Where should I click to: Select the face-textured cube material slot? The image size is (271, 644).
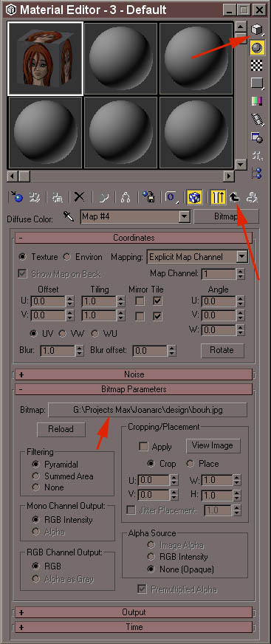click(x=45, y=58)
